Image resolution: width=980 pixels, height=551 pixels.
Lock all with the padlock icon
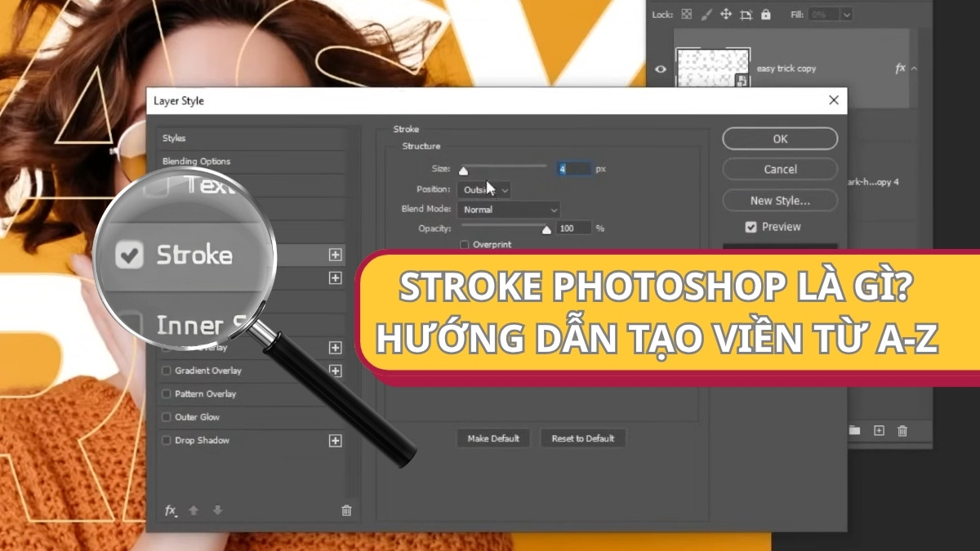(765, 14)
